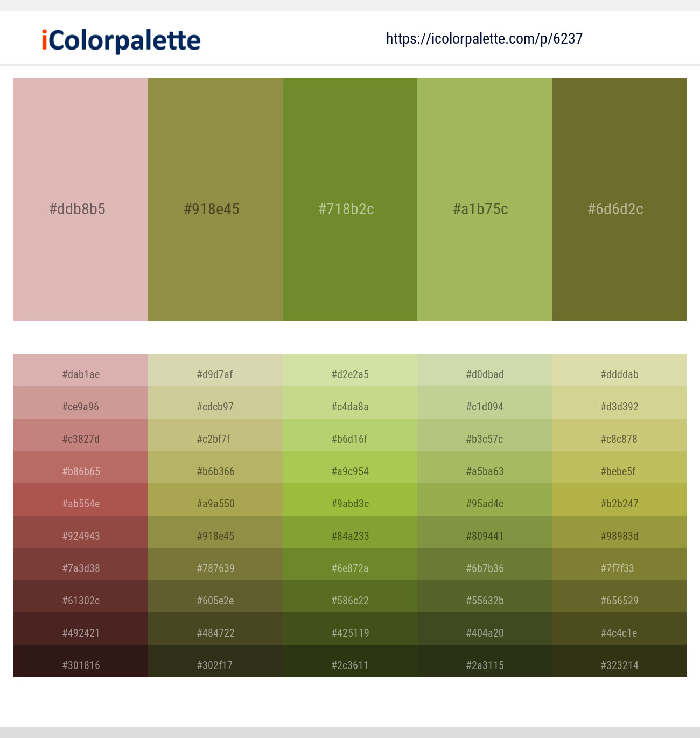Image resolution: width=700 pixels, height=738 pixels.
Task: Select the #2c3611 dark green cell
Action: coord(349,665)
